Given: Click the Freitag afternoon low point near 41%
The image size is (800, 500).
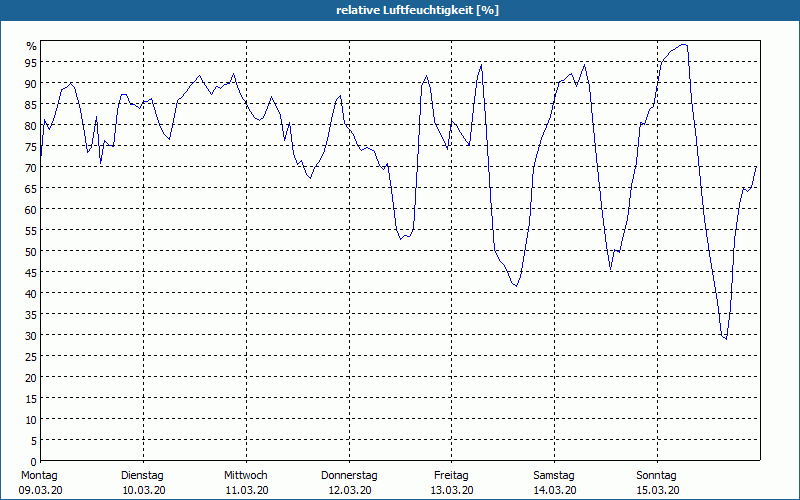Looking at the screenshot, I should pyautogui.click(x=516, y=286).
